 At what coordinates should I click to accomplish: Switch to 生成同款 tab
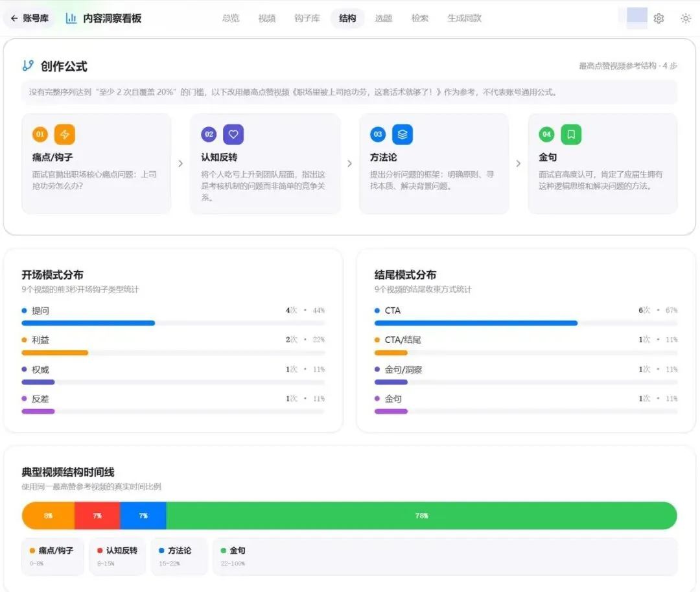[464, 18]
